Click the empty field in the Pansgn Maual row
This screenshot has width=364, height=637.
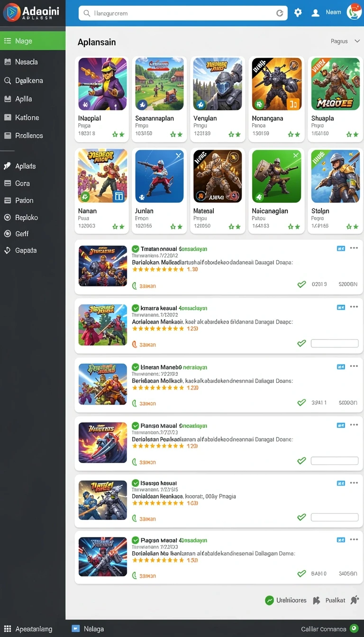(x=335, y=461)
